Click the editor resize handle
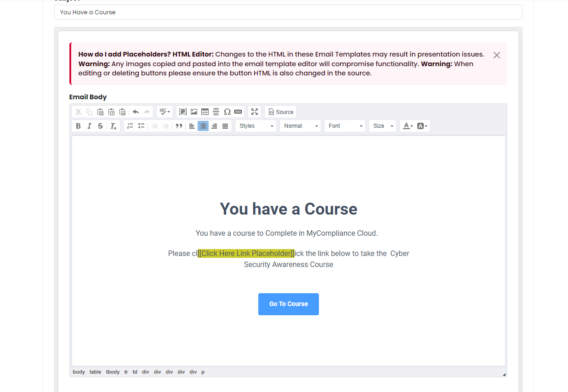The image size is (568, 392). [x=504, y=375]
